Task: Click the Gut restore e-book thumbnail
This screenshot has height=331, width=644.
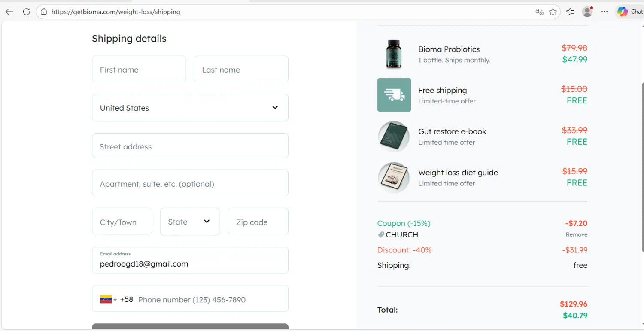Action: [x=394, y=137]
